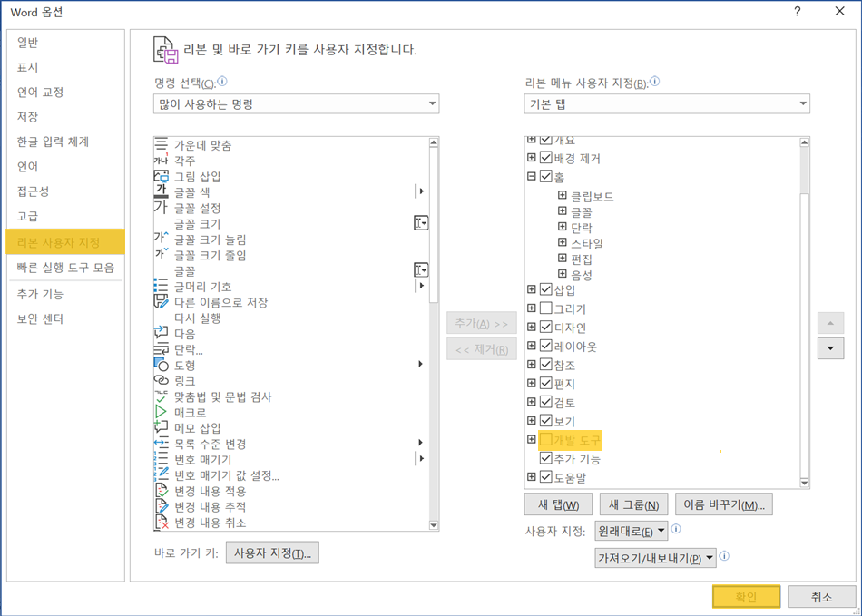Click the info icon next to 원래대로
Screen dimensions: 862x616
tap(676, 529)
